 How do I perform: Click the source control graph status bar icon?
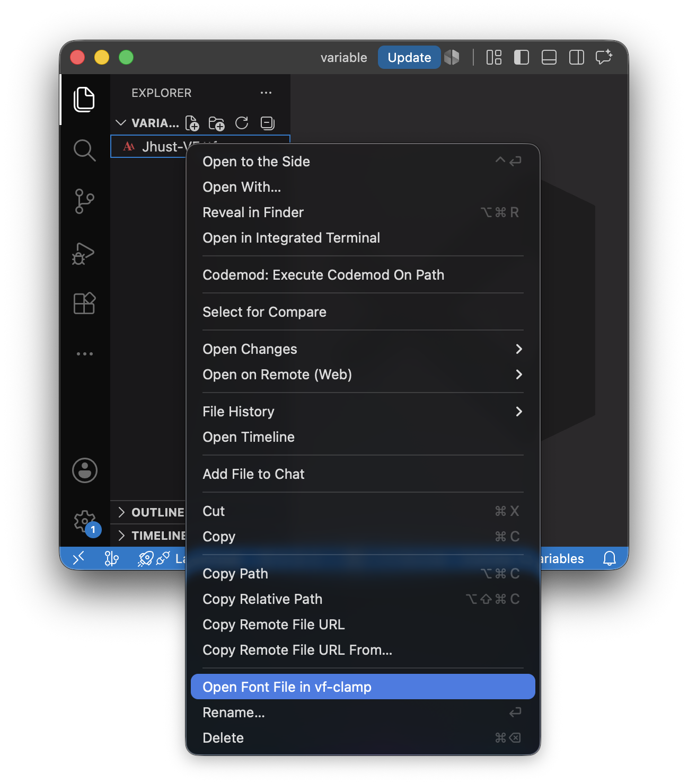tap(111, 558)
